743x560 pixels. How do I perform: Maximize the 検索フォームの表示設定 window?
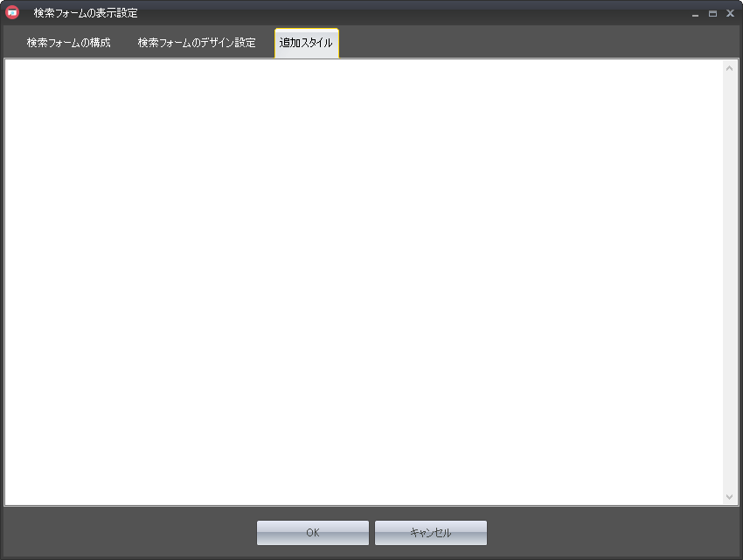tap(712, 14)
